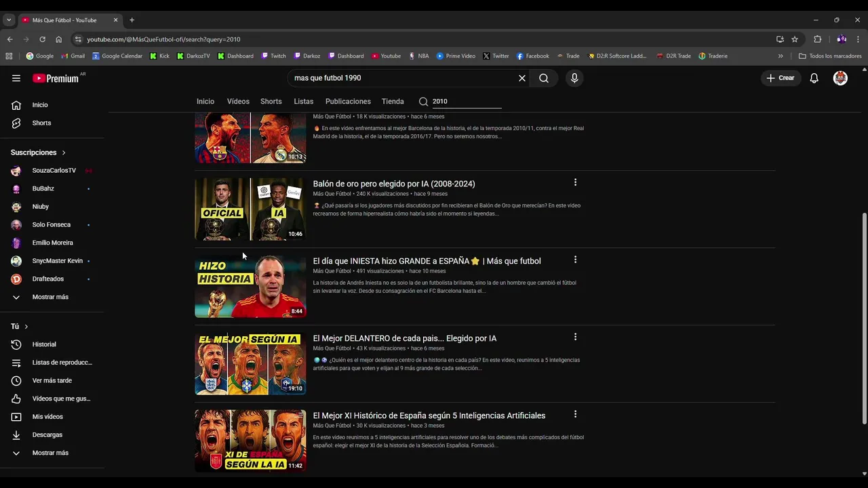Open Balón de oro video thumbnail
This screenshot has width=868, height=488.
[x=250, y=209]
